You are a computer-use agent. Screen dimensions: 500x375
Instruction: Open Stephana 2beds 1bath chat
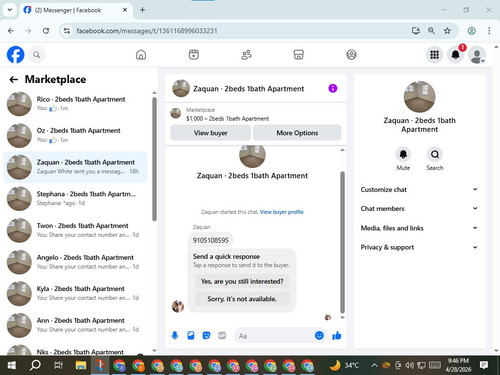(75, 199)
